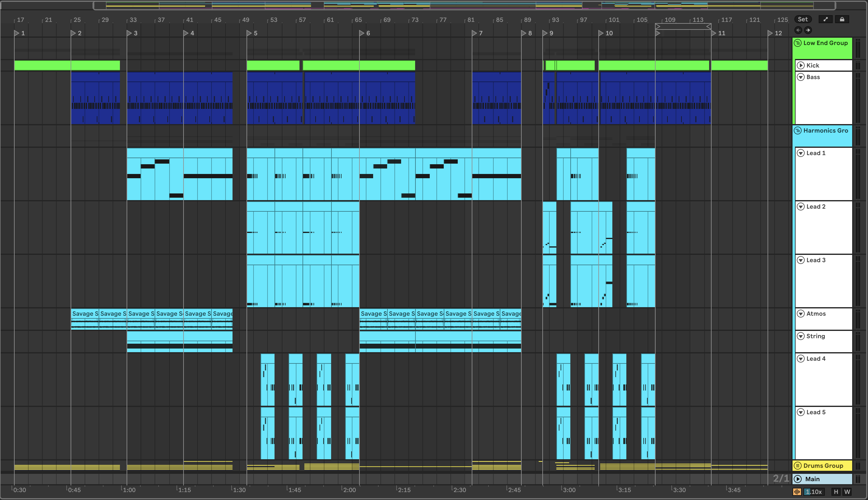
Task: Collapse the Low End Group fold icon
Action: pyautogui.click(x=798, y=43)
